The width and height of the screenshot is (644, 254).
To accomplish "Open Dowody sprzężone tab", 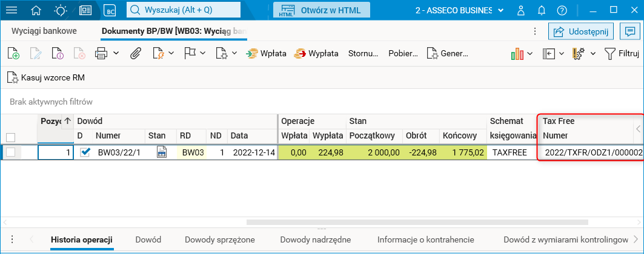I will click(x=220, y=239).
